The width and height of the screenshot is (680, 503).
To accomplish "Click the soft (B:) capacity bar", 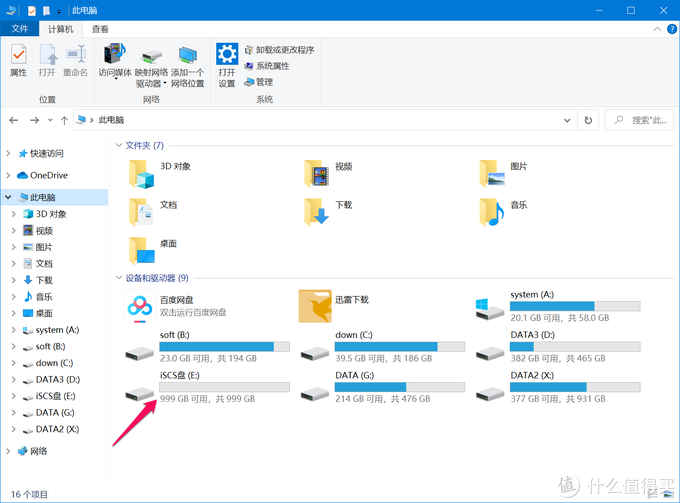I will tap(224, 346).
